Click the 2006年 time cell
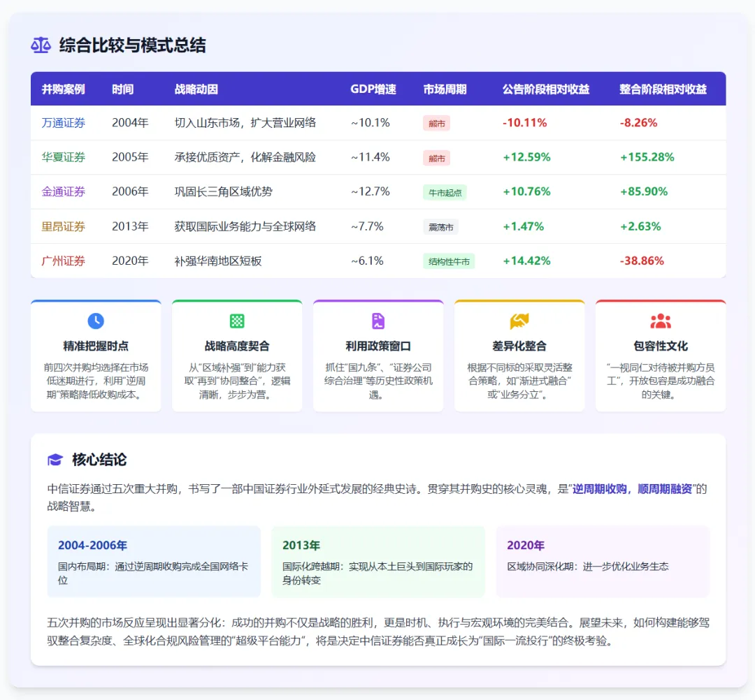Image resolution: width=755 pixels, height=700 pixels. (x=130, y=191)
